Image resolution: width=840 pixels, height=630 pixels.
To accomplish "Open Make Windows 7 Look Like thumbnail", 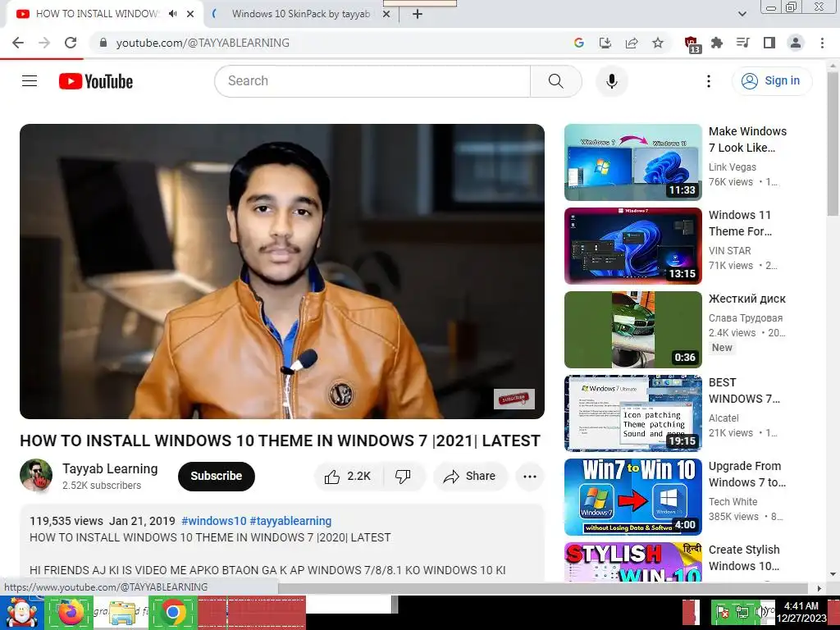I will tap(632, 162).
